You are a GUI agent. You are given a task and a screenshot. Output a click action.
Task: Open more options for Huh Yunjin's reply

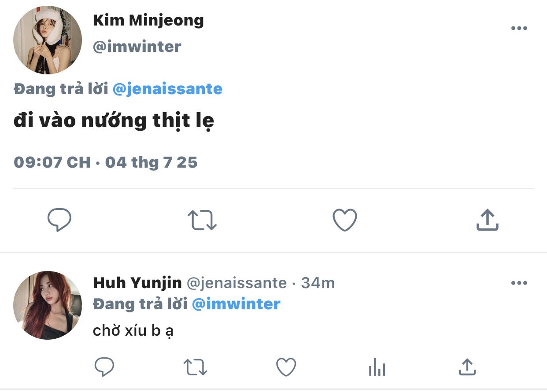coord(519,283)
